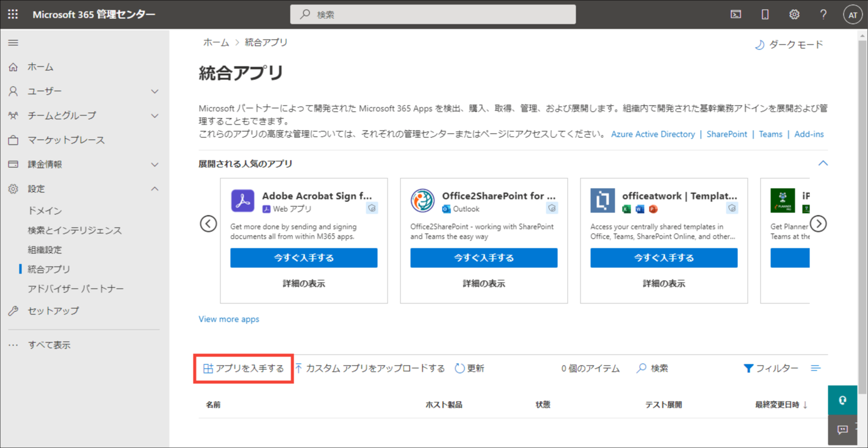Click the officeatwork app logo
Image resolution: width=868 pixels, height=448 pixels.
[602, 201]
